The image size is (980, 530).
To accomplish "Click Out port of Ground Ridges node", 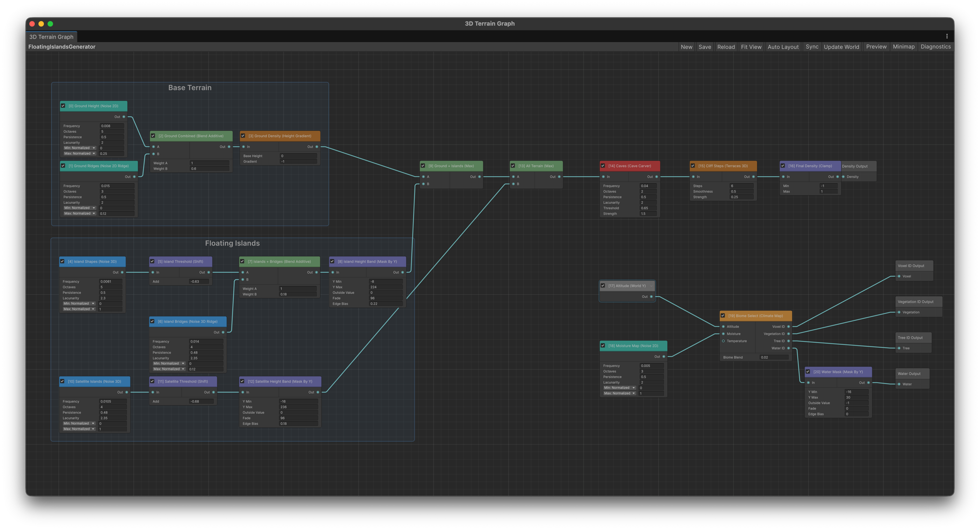I will coord(134,177).
